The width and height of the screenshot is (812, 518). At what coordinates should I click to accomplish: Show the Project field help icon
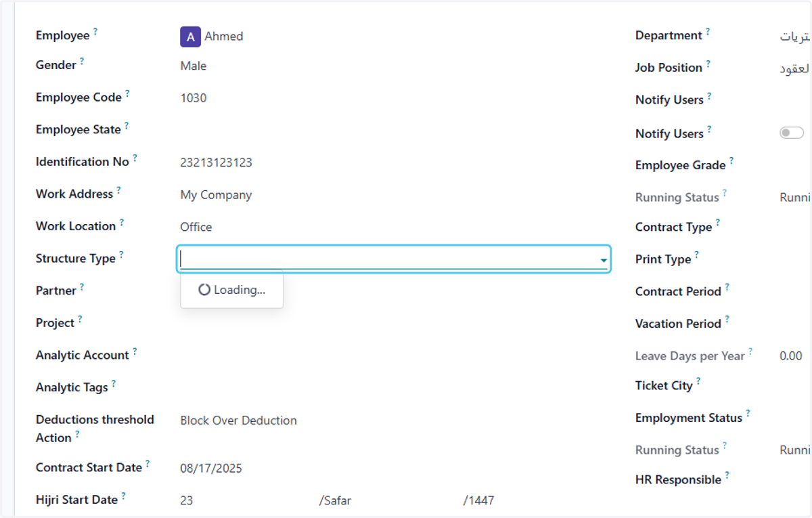80,319
